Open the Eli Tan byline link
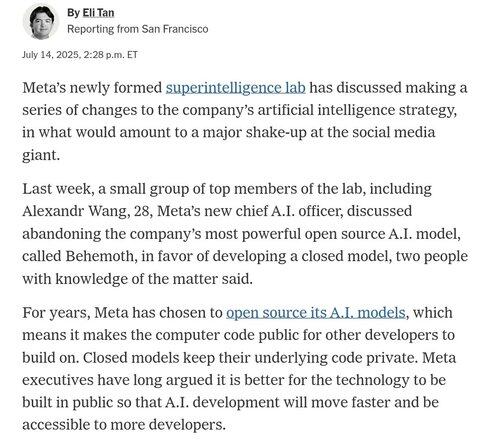This screenshot has height=447, width=500. 98,13
